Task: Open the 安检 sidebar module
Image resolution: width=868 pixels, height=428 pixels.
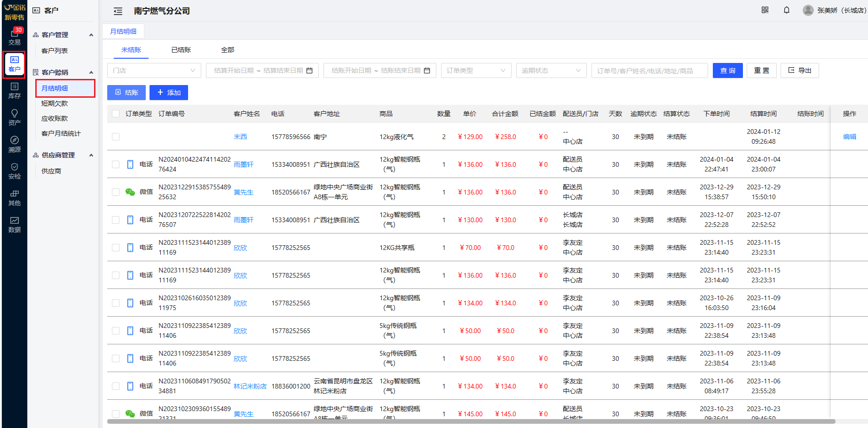Action: click(15, 171)
